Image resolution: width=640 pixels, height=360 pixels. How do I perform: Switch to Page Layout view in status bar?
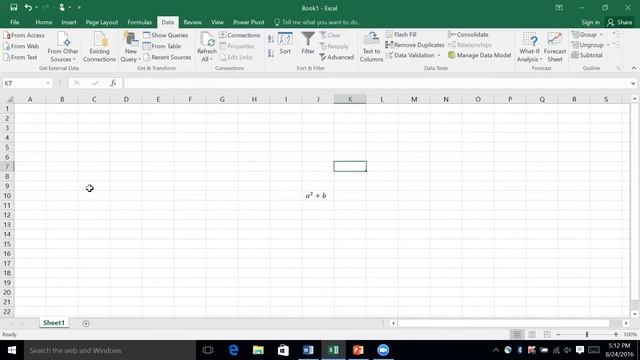(532, 334)
